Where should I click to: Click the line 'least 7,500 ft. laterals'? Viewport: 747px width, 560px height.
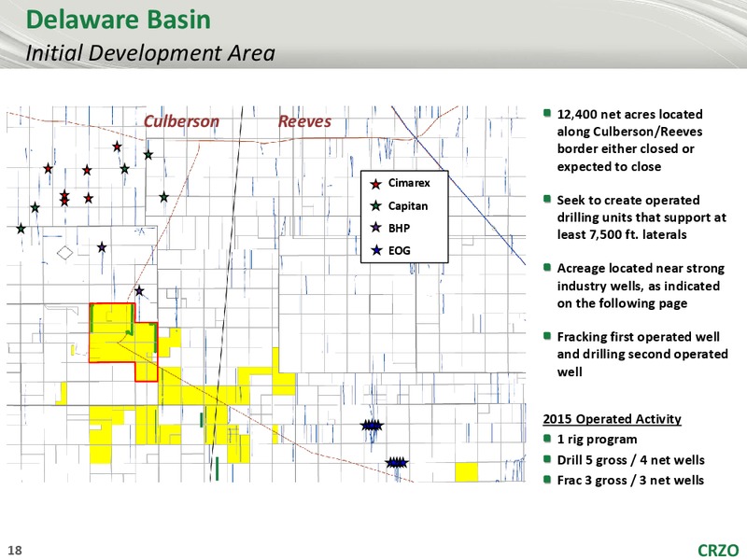click(622, 235)
